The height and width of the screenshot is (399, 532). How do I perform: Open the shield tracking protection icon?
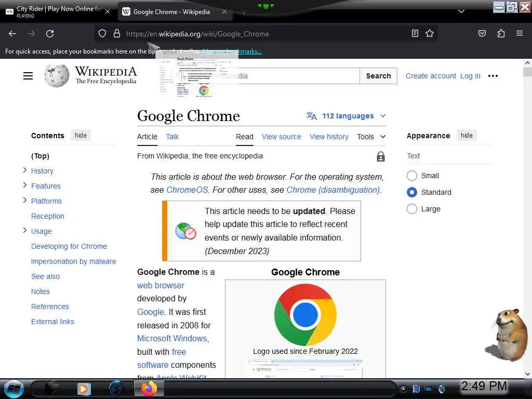(x=102, y=34)
